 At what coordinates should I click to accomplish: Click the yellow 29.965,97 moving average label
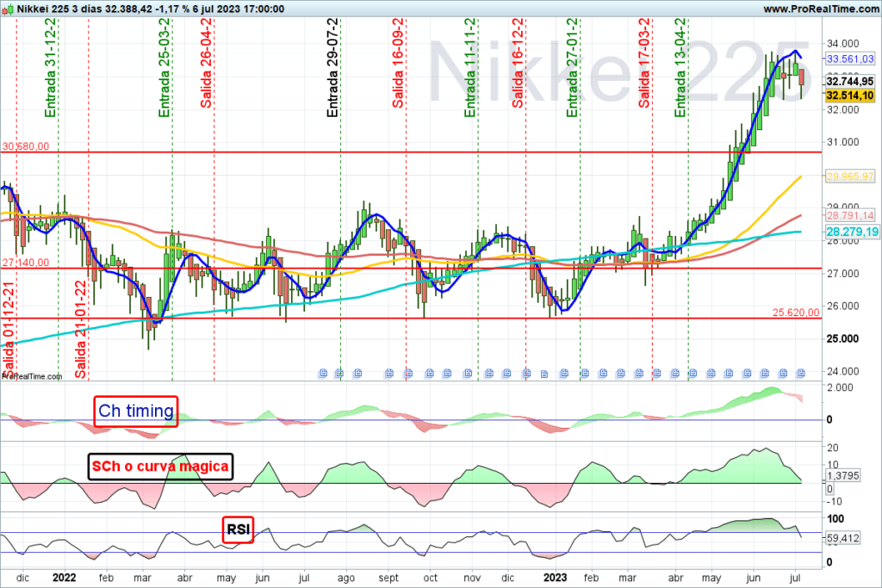(850, 176)
